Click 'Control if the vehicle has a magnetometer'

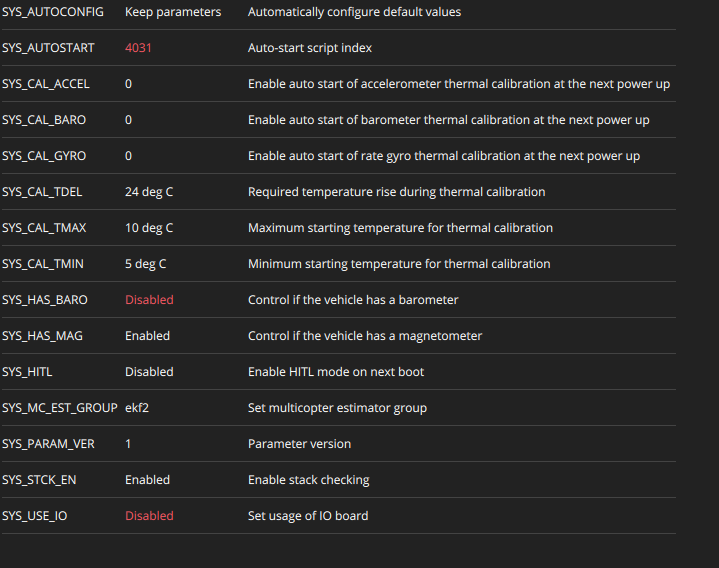[365, 336]
